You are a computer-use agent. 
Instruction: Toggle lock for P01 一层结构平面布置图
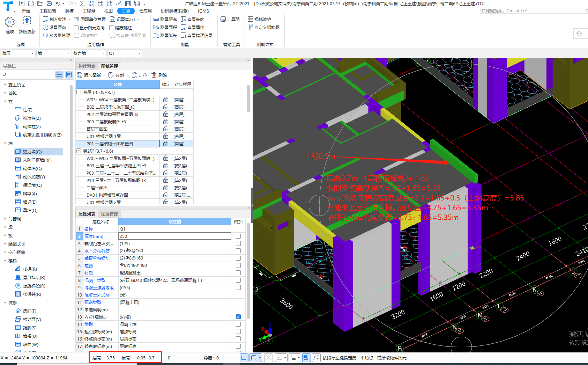(166, 144)
